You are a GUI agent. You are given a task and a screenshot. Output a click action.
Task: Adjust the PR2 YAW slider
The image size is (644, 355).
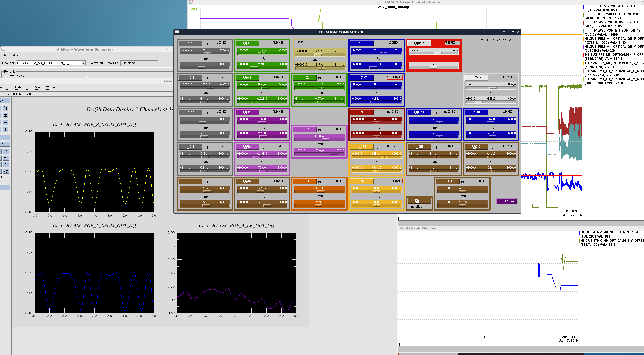319,154
